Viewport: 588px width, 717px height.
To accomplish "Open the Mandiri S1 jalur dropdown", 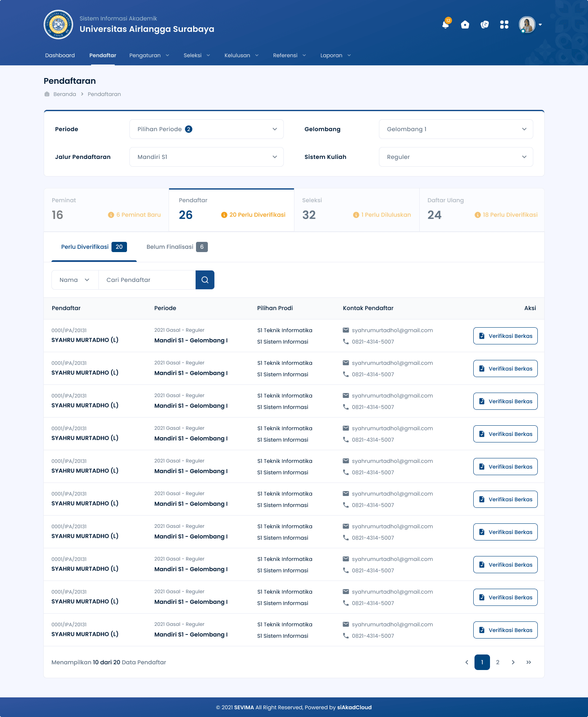I will [x=207, y=157].
